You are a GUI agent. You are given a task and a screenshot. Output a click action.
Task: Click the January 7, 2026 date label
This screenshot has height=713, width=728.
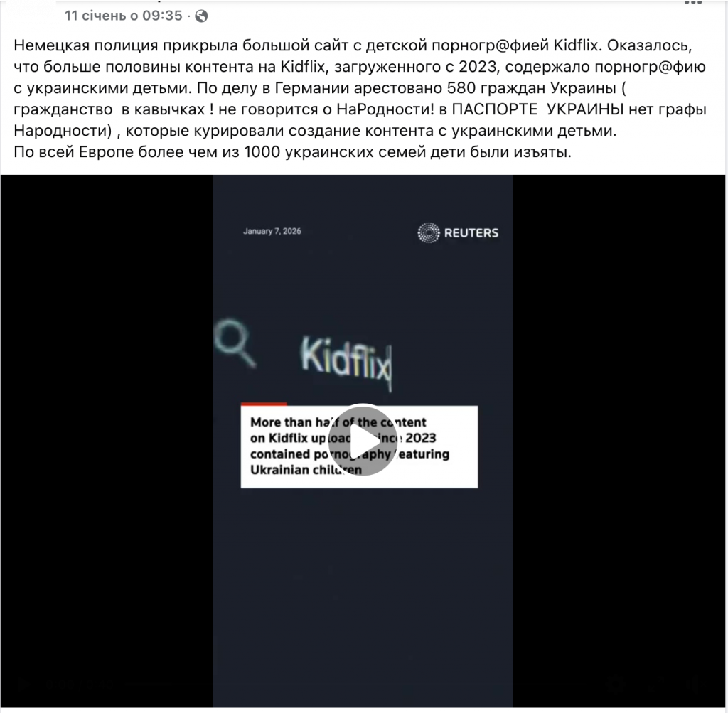coord(272,231)
